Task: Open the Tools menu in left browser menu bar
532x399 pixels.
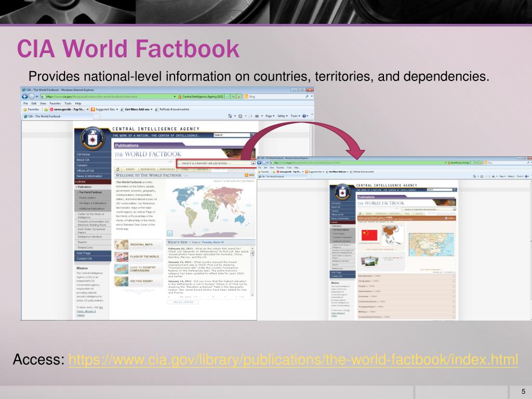Action: (x=68, y=103)
